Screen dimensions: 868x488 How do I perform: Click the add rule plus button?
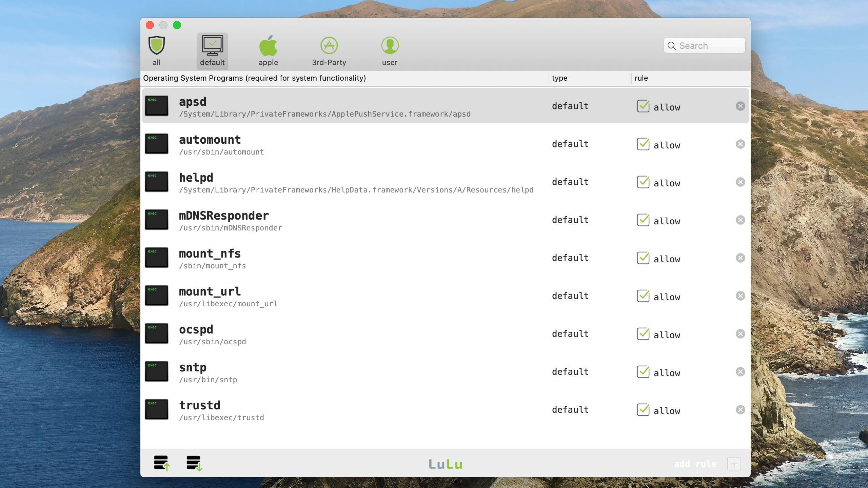[734, 464]
